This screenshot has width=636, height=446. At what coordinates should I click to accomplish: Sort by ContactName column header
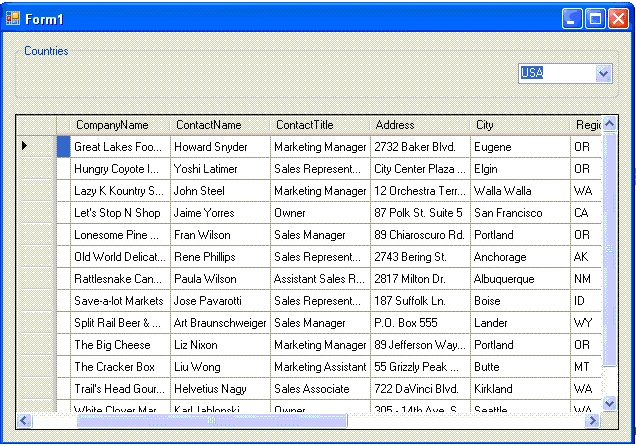coord(220,125)
